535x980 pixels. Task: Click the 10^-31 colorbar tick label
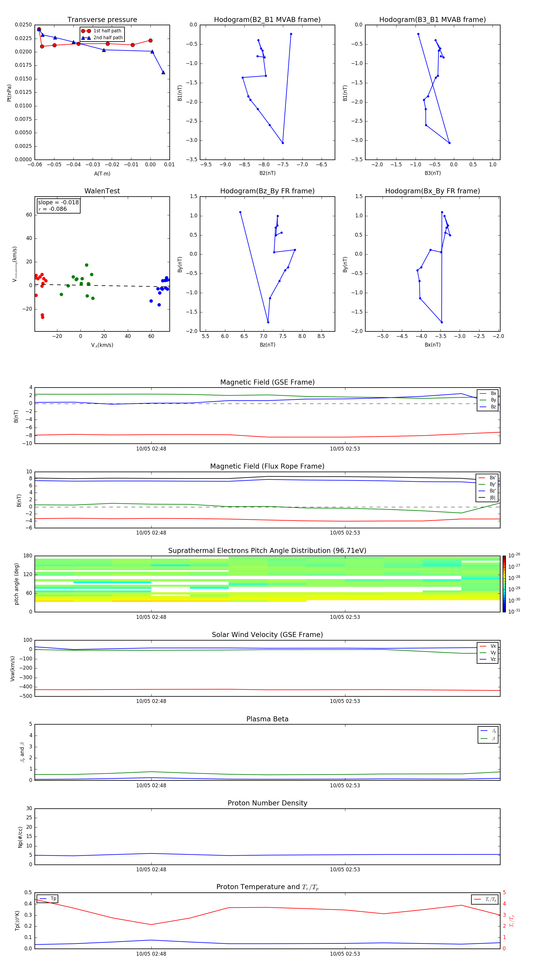point(514,611)
